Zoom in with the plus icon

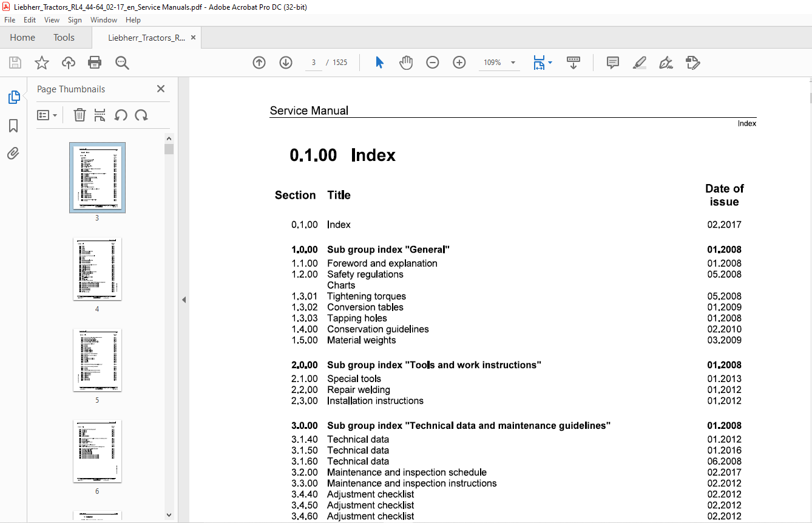(459, 63)
